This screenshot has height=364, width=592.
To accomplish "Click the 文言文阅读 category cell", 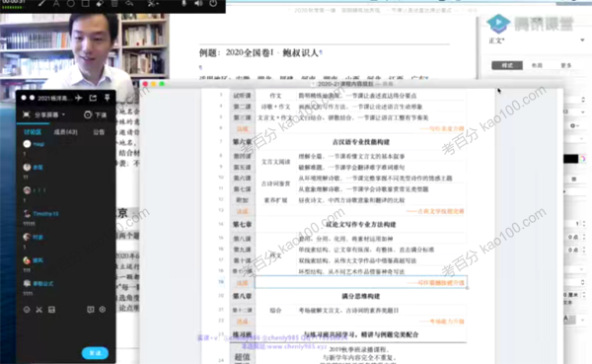I will tap(275, 162).
